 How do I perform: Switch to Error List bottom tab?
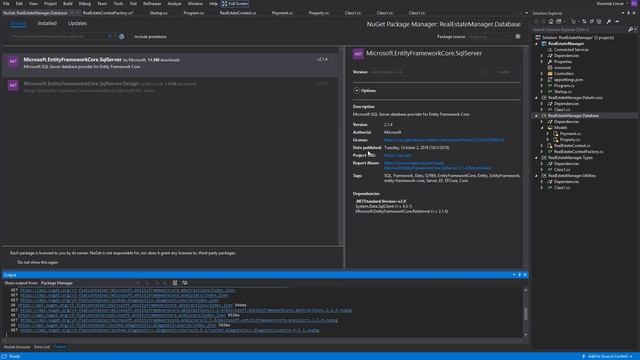coord(42,347)
